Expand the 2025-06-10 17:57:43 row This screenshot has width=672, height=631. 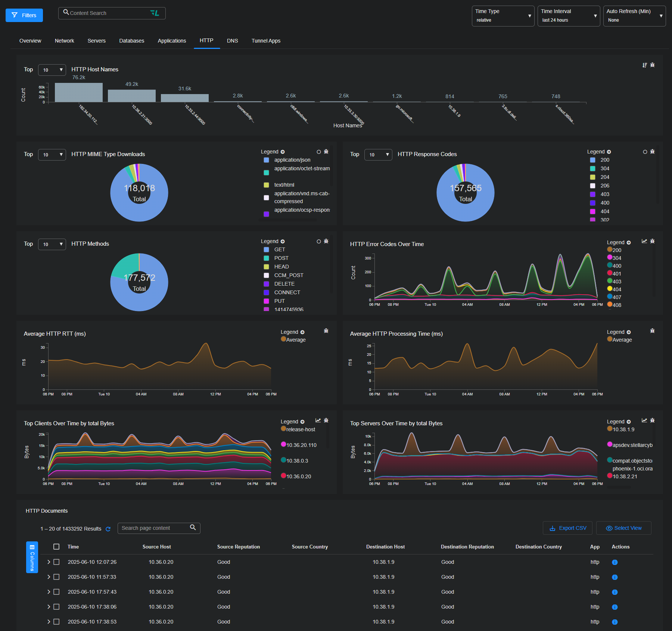click(49, 592)
